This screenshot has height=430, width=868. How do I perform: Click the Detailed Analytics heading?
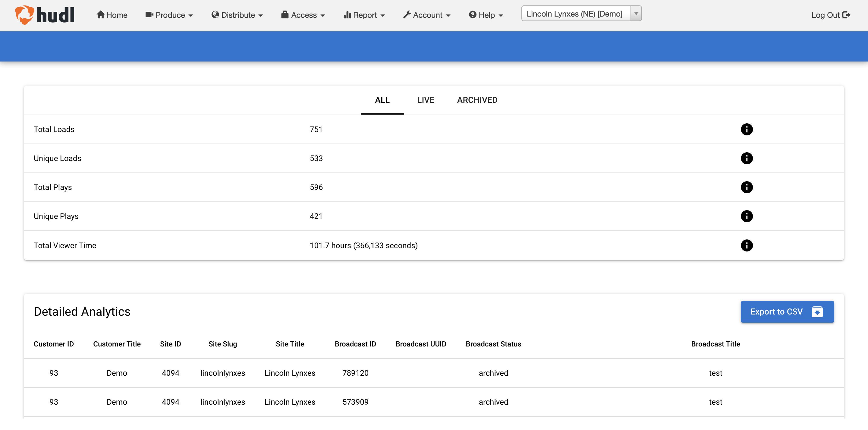click(x=82, y=311)
